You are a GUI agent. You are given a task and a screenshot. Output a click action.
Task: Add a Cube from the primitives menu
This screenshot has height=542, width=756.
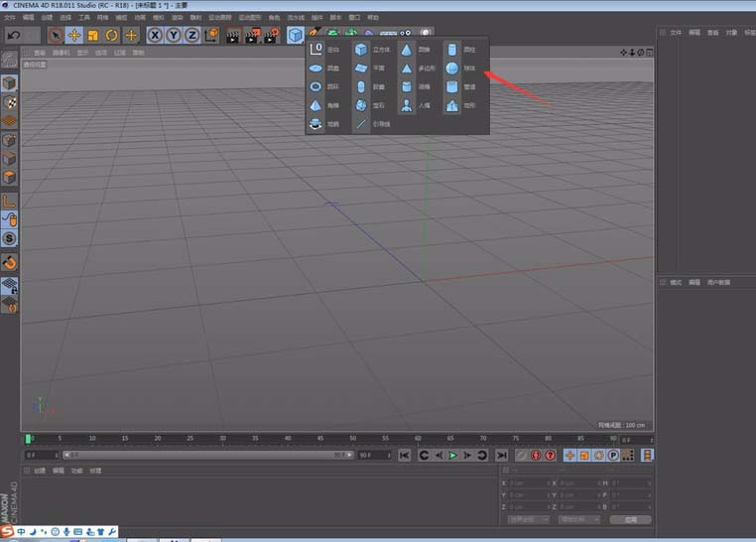coord(361,50)
